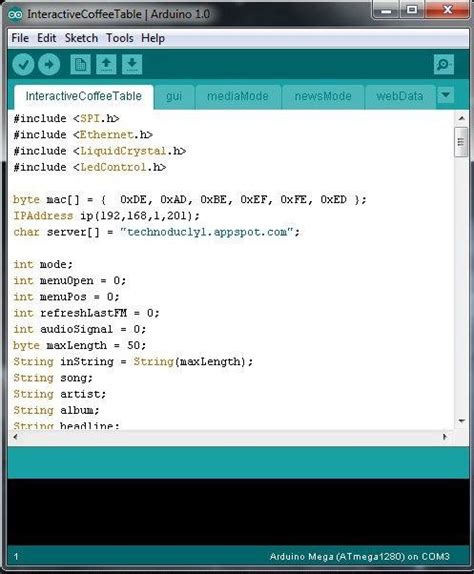The width and height of the screenshot is (474, 574).
Task: Click the Arduino logo in title bar
Action: [15, 14]
